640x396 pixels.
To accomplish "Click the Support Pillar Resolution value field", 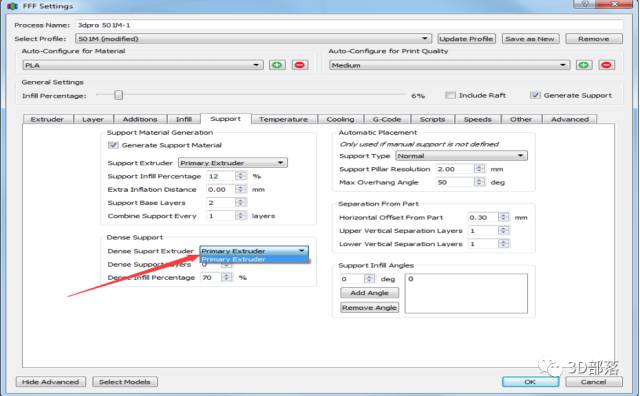I will point(455,169).
